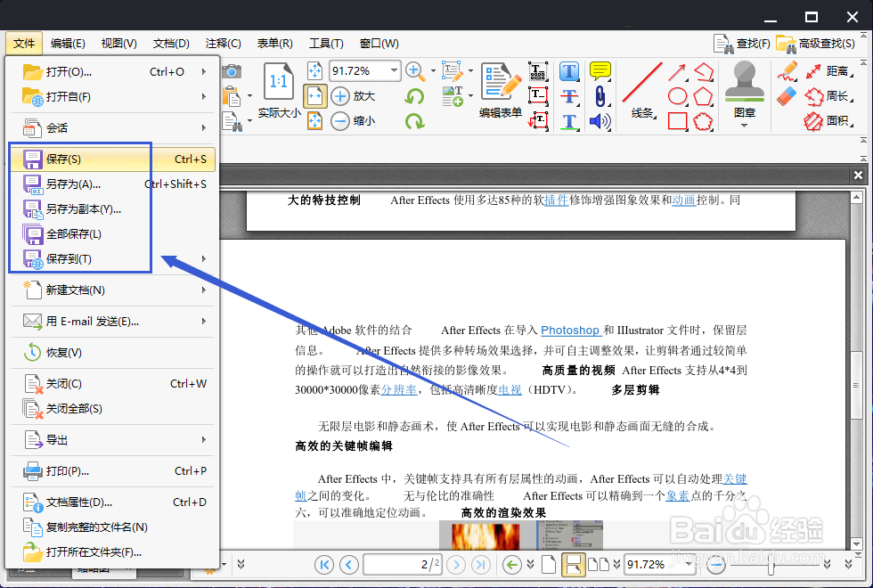Click the Zoom In (放大) button
The height and width of the screenshot is (588, 873).
[353, 96]
